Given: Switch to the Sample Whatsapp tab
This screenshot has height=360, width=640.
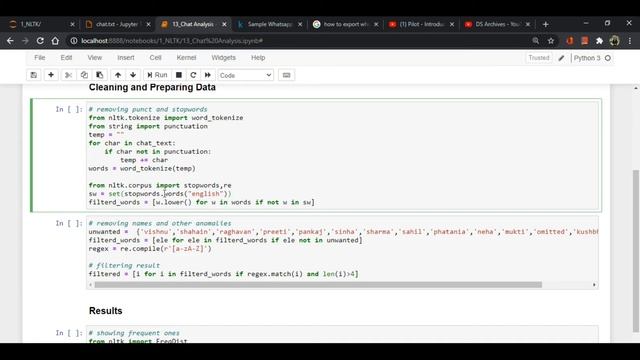Looking at the screenshot, I should tap(269, 24).
